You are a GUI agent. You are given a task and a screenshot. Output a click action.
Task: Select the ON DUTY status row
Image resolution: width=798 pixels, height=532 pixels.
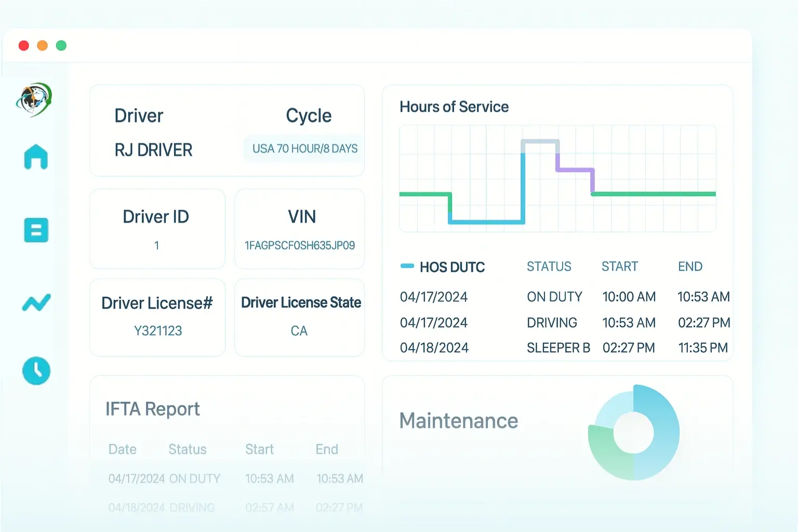coord(554,297)
